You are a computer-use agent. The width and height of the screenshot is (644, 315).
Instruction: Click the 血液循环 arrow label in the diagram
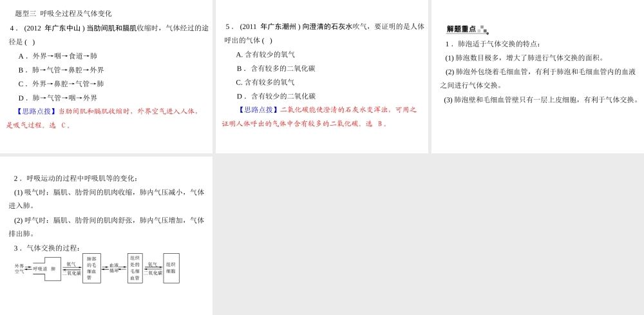tap(114, 268)
